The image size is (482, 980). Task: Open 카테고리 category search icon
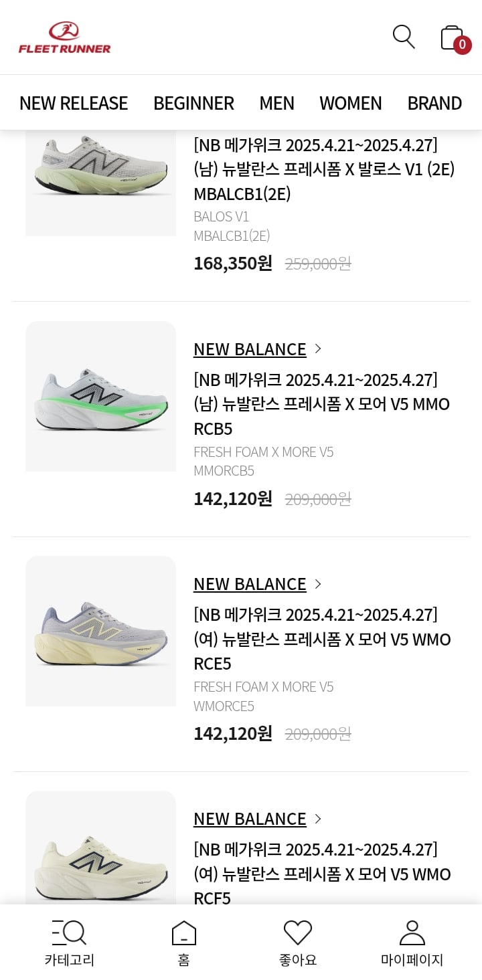[x=70, y=933]
